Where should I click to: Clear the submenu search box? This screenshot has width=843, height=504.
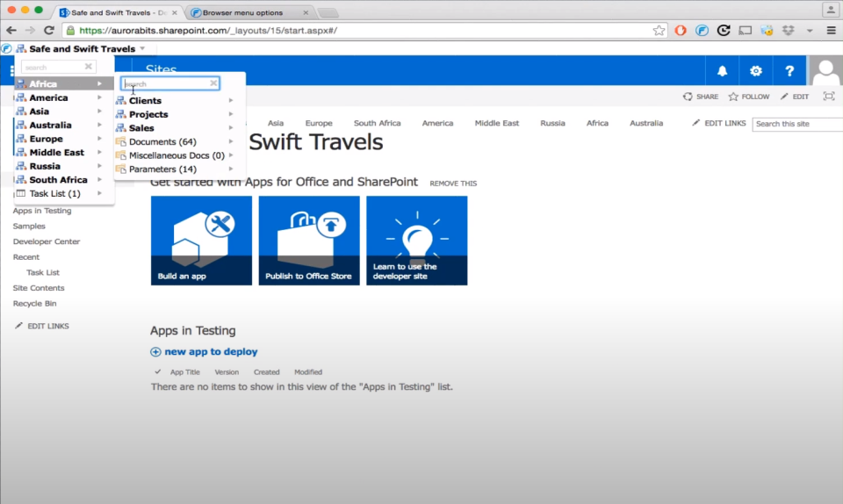213,83
